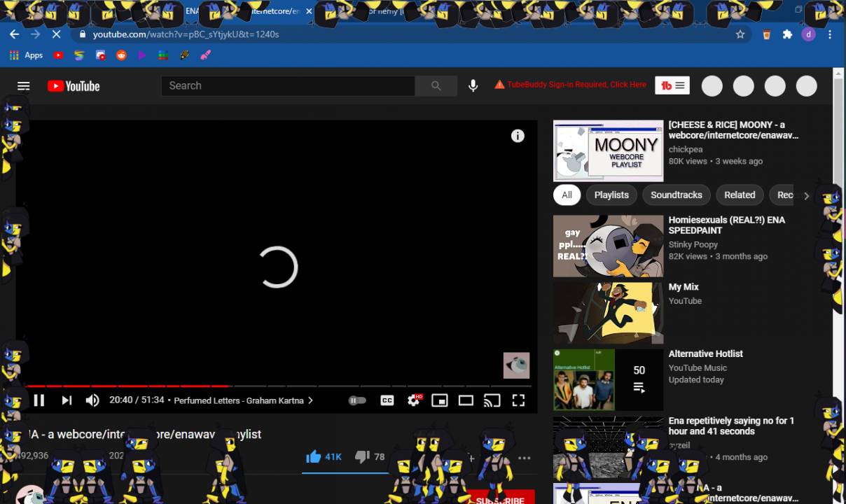
Task: Toggle closed captions on the video
Action: pos(387,400)
